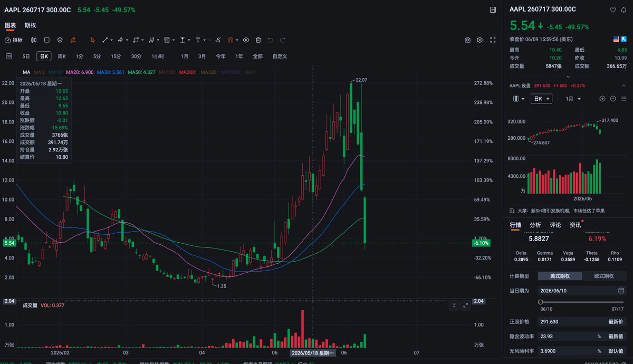
Task: Click the 最新价 button for stock price
Action: click(x=616, y=321)
